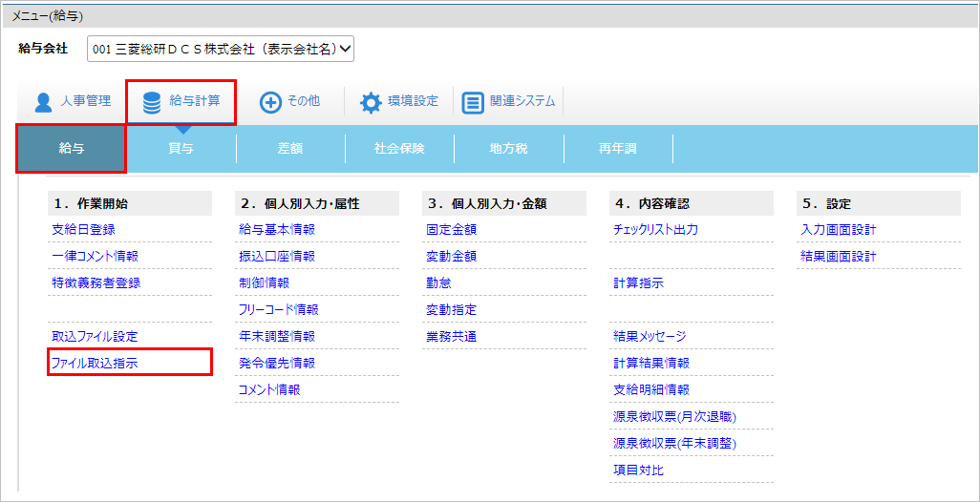Open the 人事管理 menu label

point(86,101)
